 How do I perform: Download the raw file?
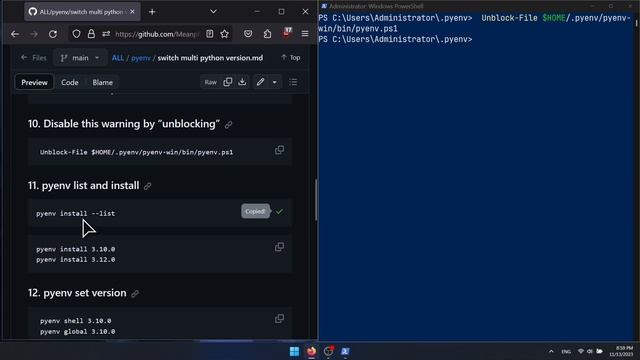(242, 82)
